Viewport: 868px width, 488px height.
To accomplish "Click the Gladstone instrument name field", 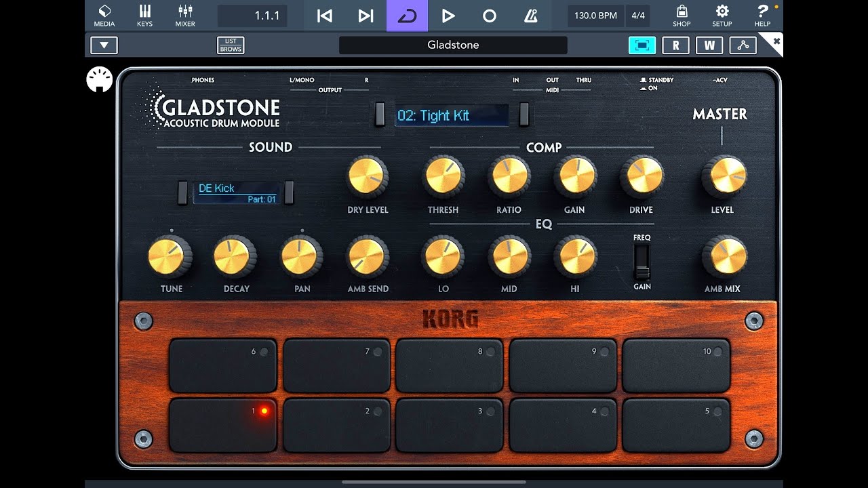I will 453,45.
